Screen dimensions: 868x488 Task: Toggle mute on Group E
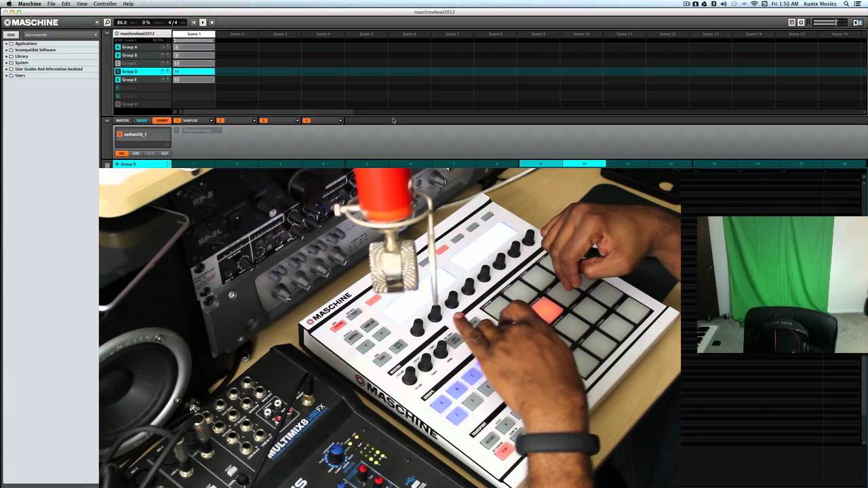pyautogui.click(x=163, y=80)
